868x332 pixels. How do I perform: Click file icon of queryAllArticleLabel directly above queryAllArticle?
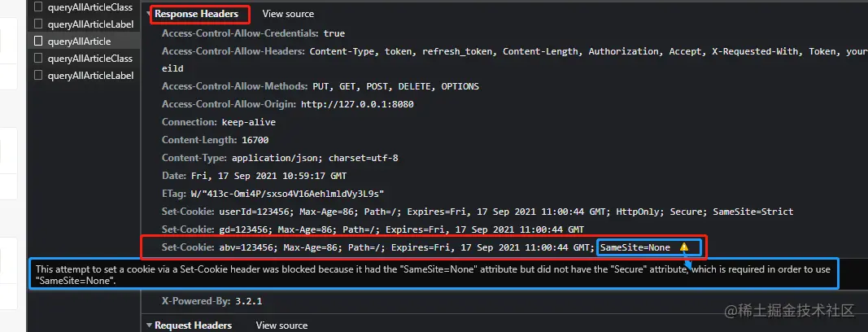tap(38, 24)
